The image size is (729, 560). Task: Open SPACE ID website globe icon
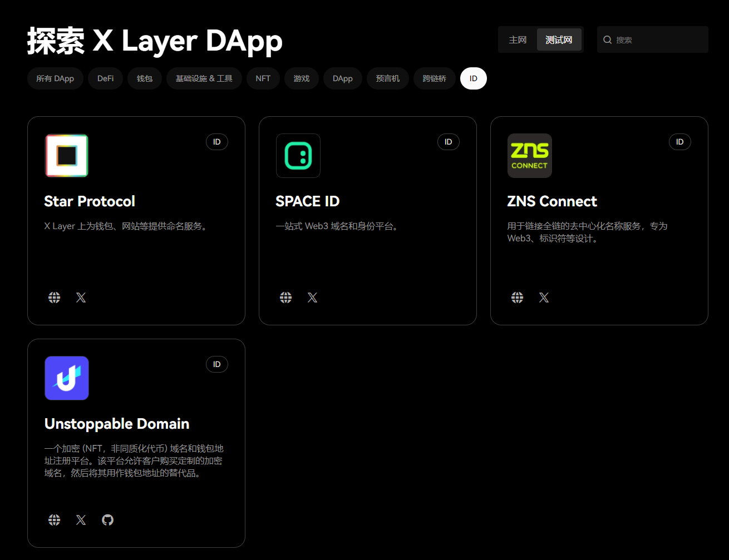coord(286,298)
